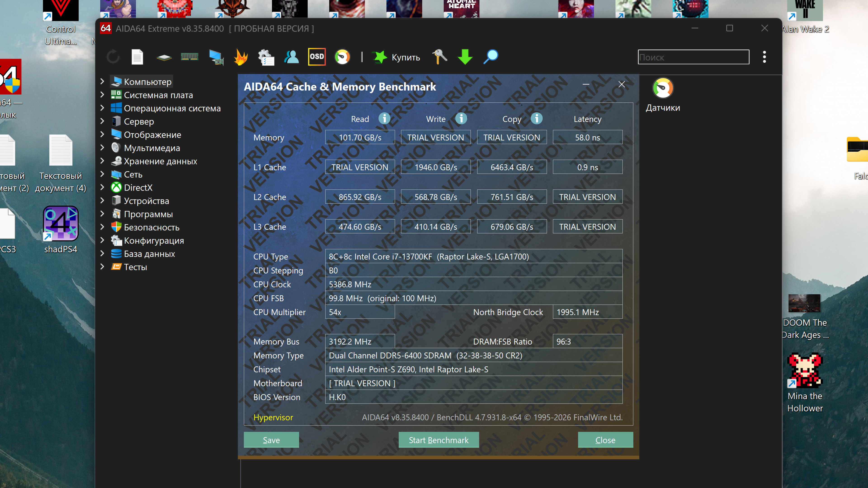The width and height of the screenshot is (868, 488).
Task: Expand the Мультимедиа tree node
Action: (102, 148)
